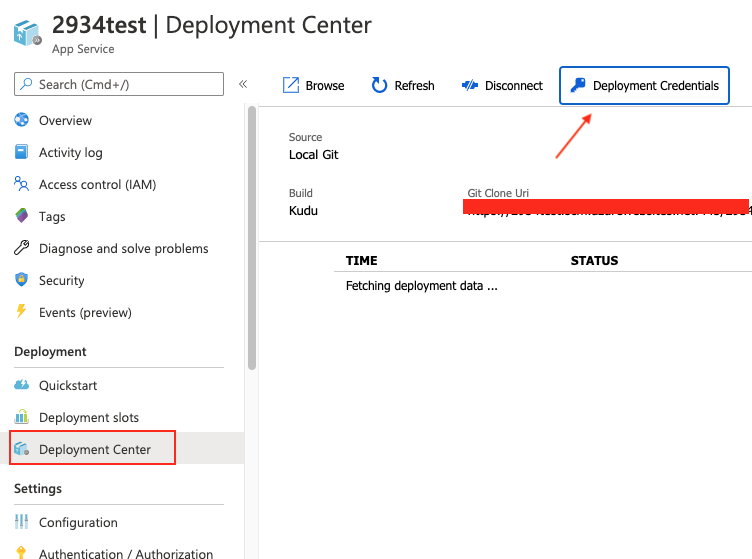The image size is (752, 559).
Task: Collapse the sidebar with the double chevron
Action: point(243,84)
